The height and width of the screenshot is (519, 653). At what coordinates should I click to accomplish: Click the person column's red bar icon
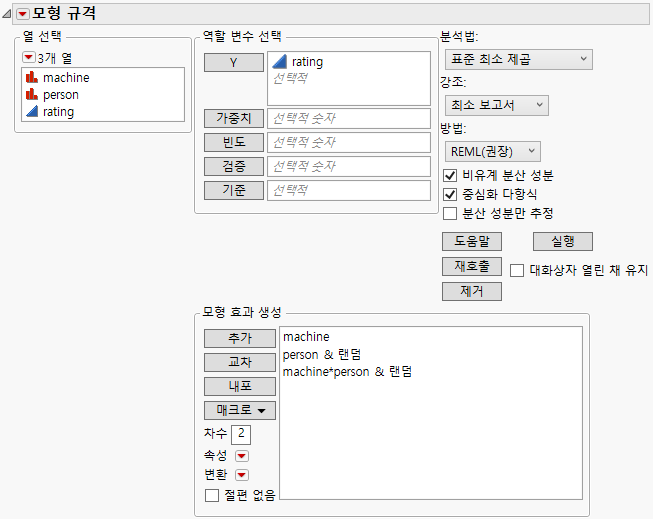point(32,95)
